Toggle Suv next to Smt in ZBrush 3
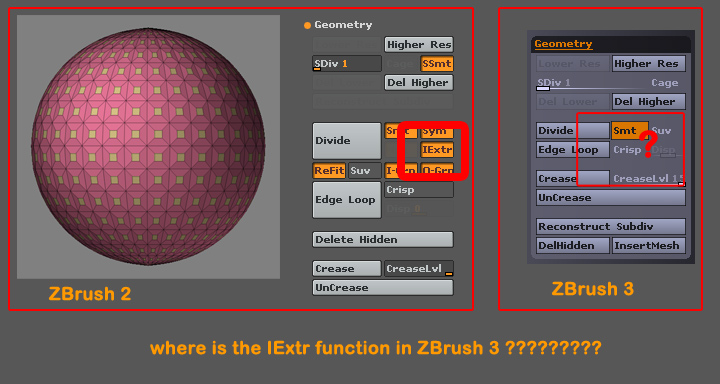 tap(661, 131)
